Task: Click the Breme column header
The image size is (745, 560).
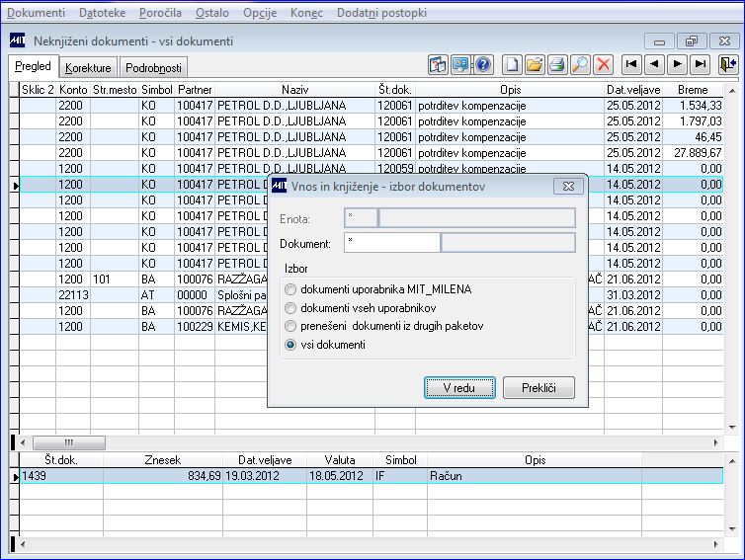Action: [x=693, y=90]
